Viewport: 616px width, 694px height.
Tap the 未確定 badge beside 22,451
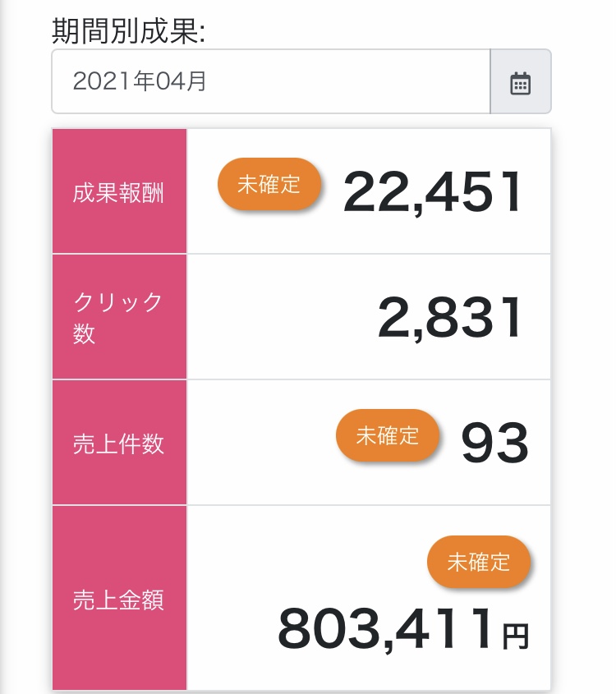tap(269, 184)
